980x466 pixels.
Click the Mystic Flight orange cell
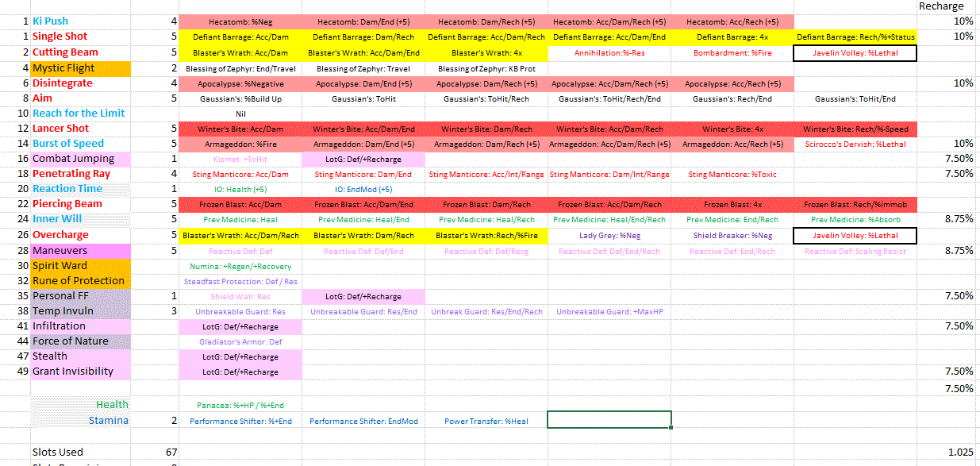[79, 68]
